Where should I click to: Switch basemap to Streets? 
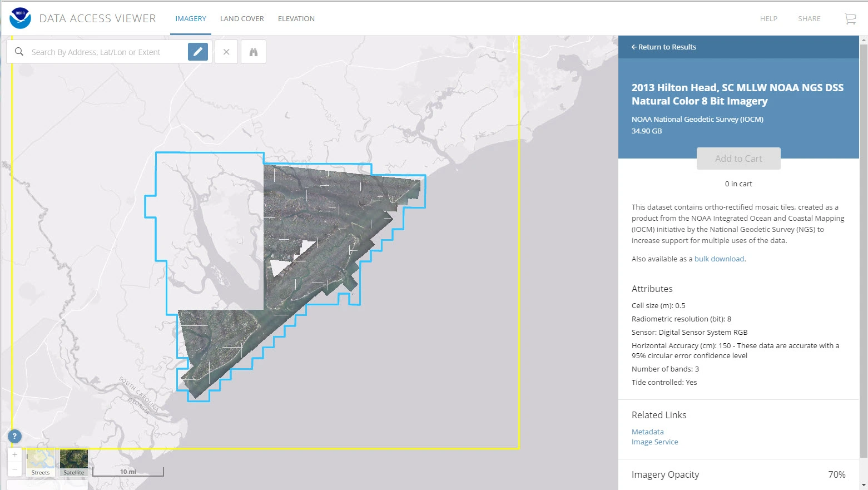tap(41, 462)
